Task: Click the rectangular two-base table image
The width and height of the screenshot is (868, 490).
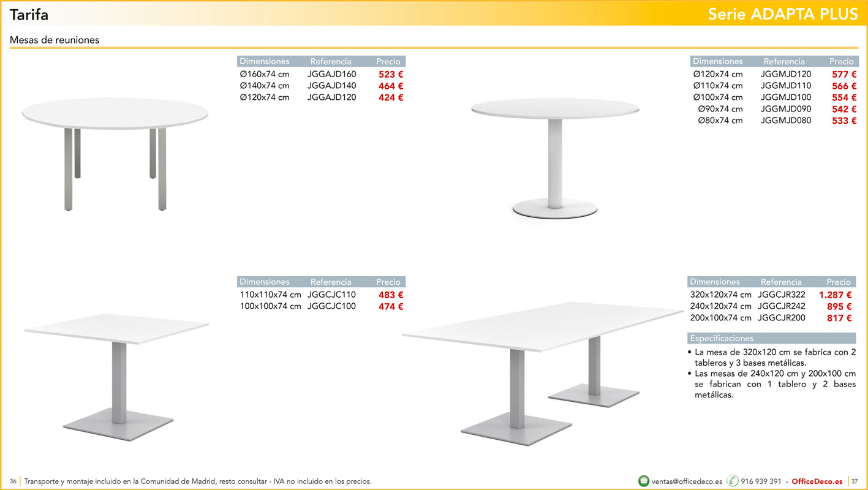Action: click(542, 374)
